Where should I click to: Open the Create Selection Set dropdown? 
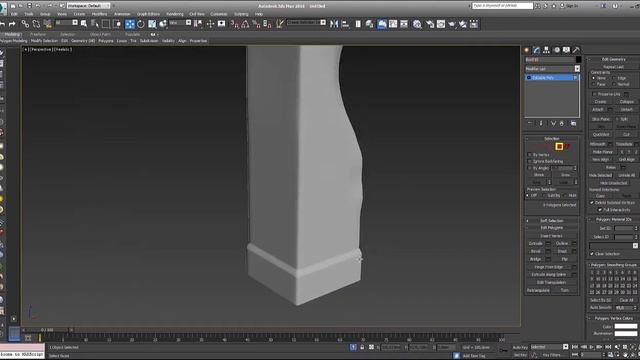(x=307, y=22)
